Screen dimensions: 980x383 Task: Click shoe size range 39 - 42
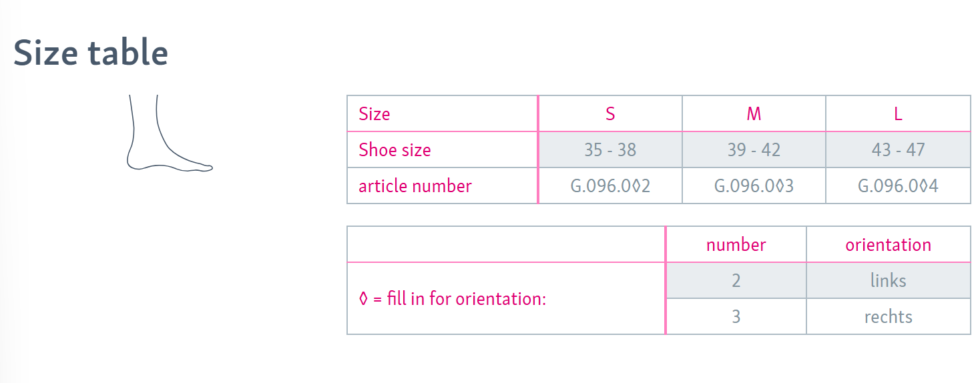coord(754,149)
